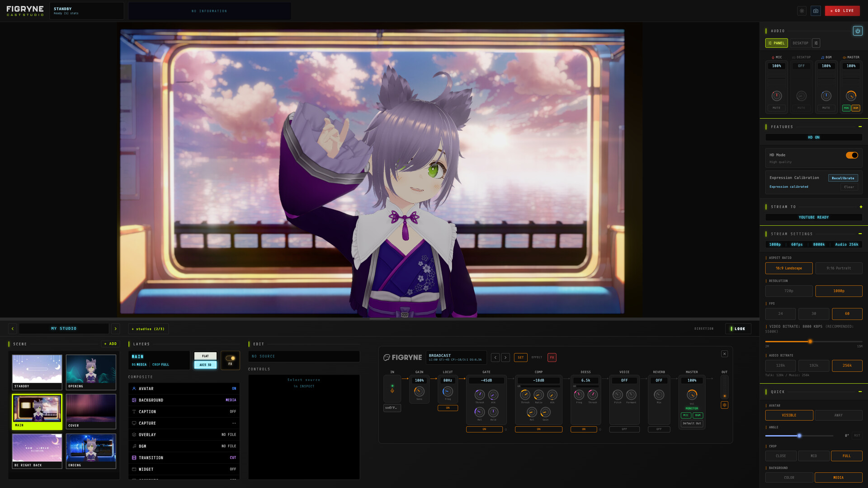
Task: Adjust the Comp Ratio knob
Action: 538,395
